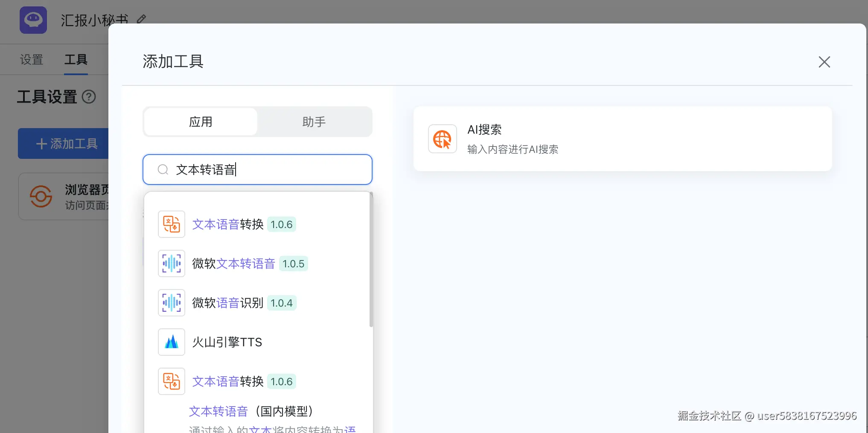The width and height of the screenshot is (868, 433).
Task: Open the help icon next to 工具设置
Action: pyautogui.click(x=89, y=97)
